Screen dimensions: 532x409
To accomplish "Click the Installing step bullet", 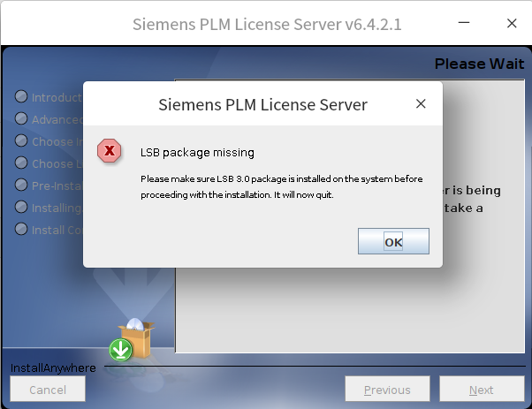I will (x=21, y=208).
